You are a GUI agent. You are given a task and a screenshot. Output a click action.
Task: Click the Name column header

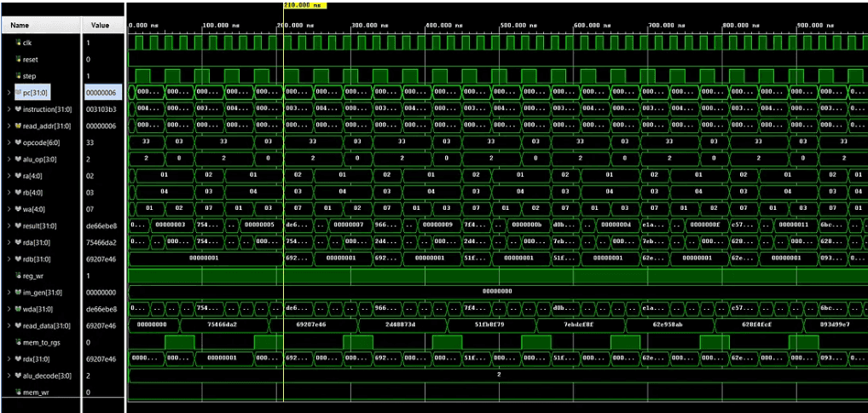click(41, 25)
